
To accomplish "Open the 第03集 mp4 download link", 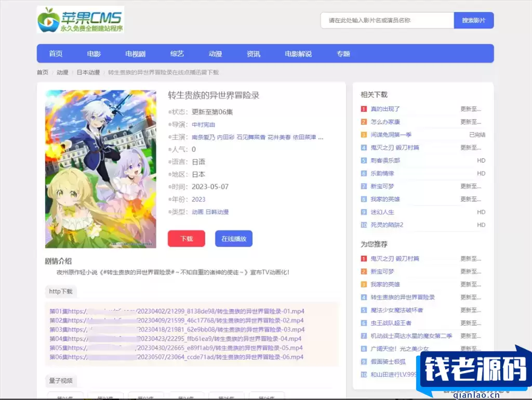I will click(x=177, y=329).
